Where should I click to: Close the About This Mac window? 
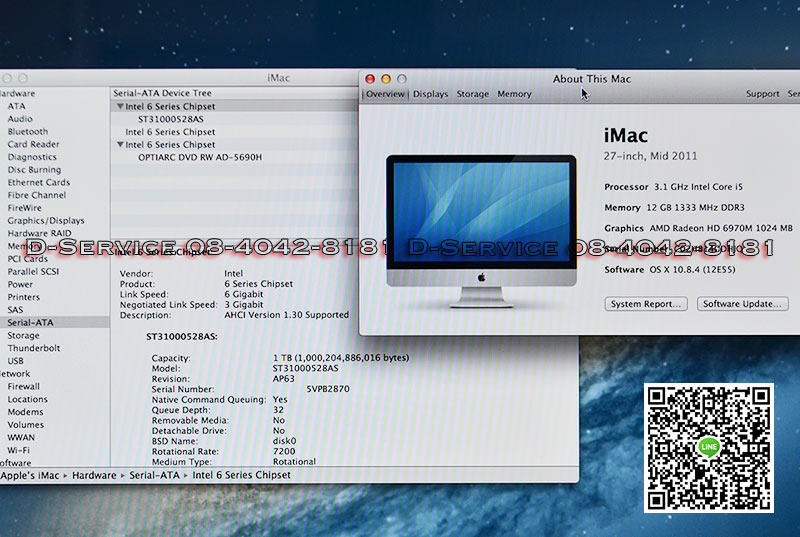(x=370, y=79)
